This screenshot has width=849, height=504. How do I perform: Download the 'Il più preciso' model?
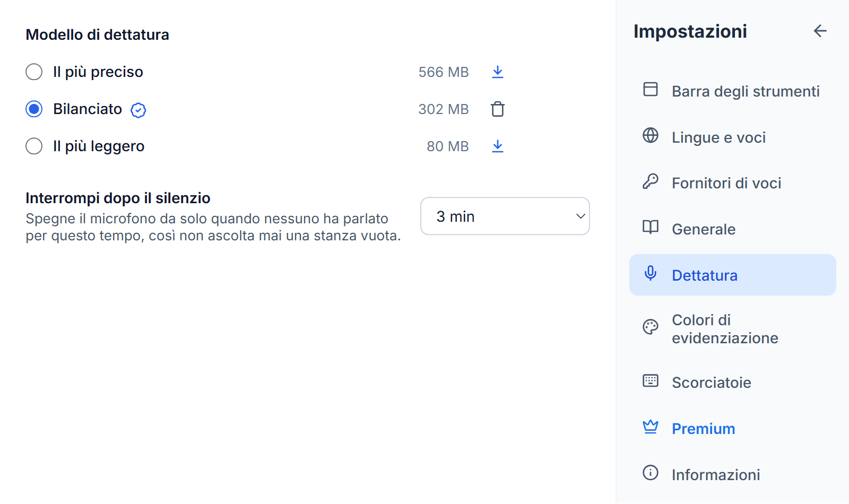coord(497,72)
